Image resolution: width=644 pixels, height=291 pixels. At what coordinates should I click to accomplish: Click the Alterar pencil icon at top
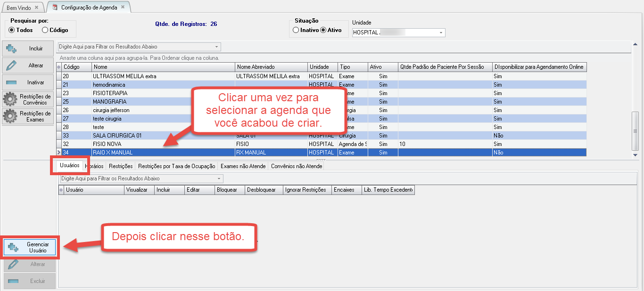point(28,65)
